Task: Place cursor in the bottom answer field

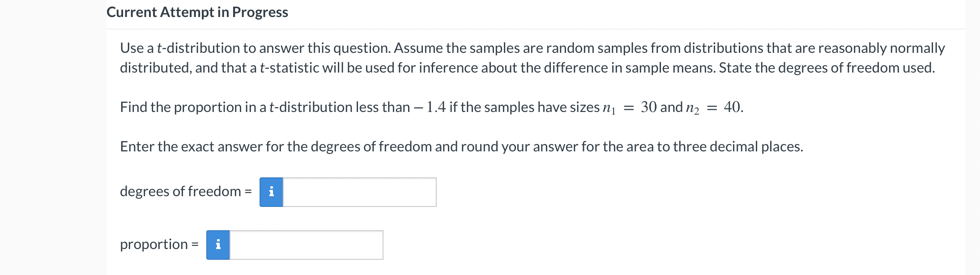Action: (x=307, y=244)
